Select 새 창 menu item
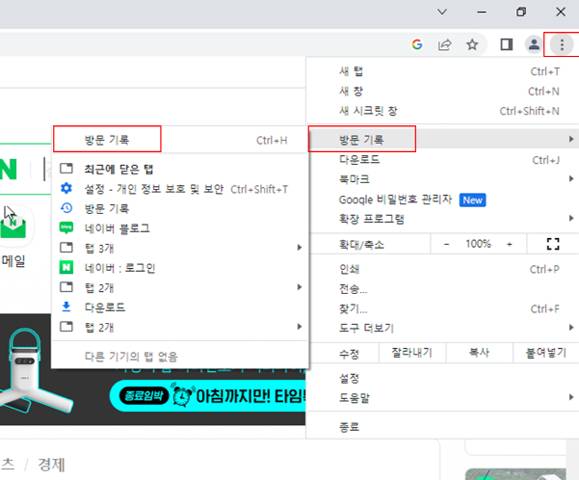 (x=442, y=91)
